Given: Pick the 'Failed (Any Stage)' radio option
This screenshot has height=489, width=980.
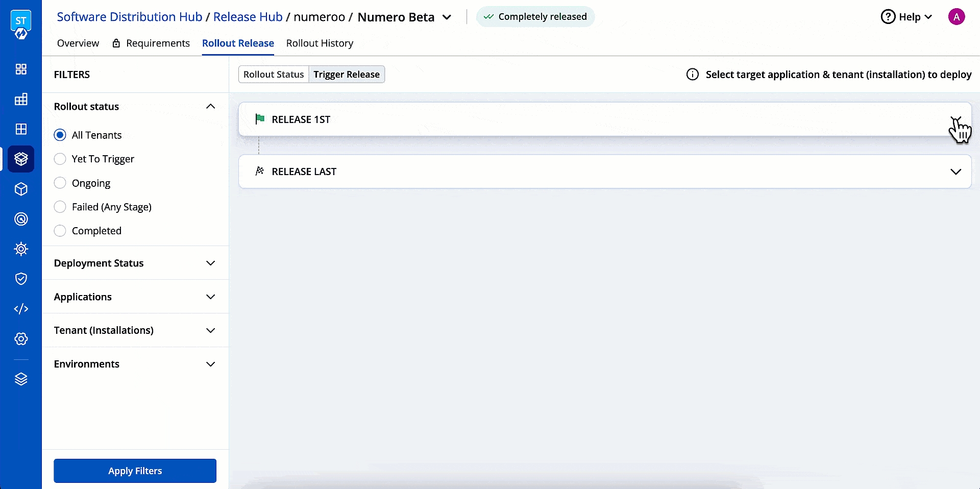Looking at the screenshot, I should pyautogui.click(x=60, y=207).
